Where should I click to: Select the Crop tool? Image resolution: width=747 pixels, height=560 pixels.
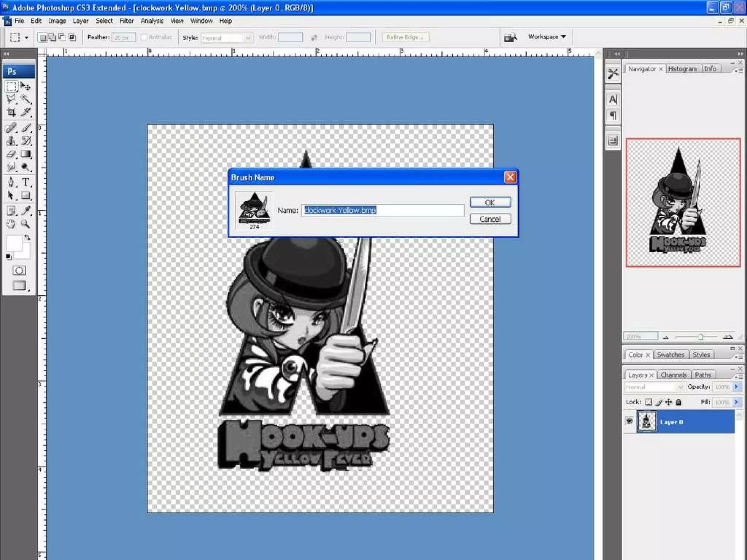pos(11,113)
